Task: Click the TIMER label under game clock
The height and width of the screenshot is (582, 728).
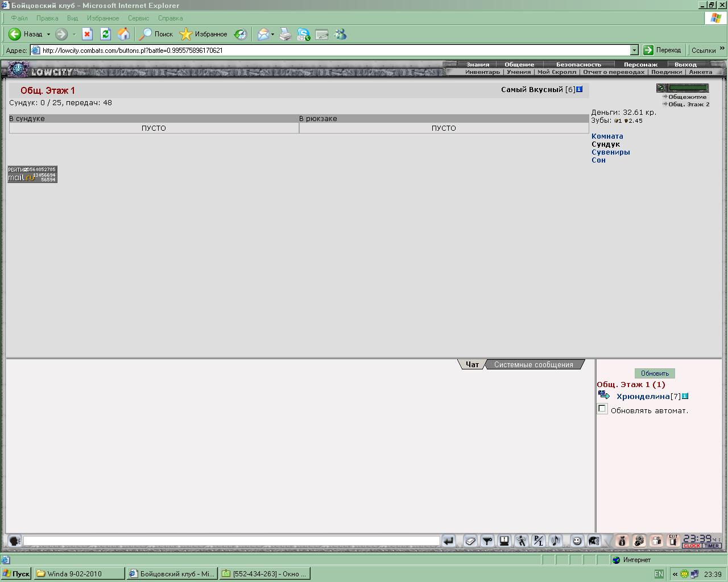Action: [x=712, y=546]
